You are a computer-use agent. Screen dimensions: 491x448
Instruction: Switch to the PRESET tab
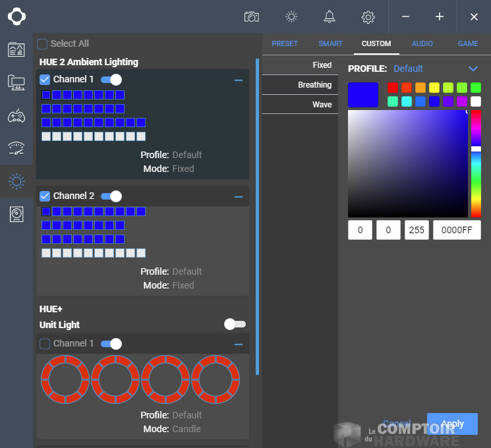(285, 43)
